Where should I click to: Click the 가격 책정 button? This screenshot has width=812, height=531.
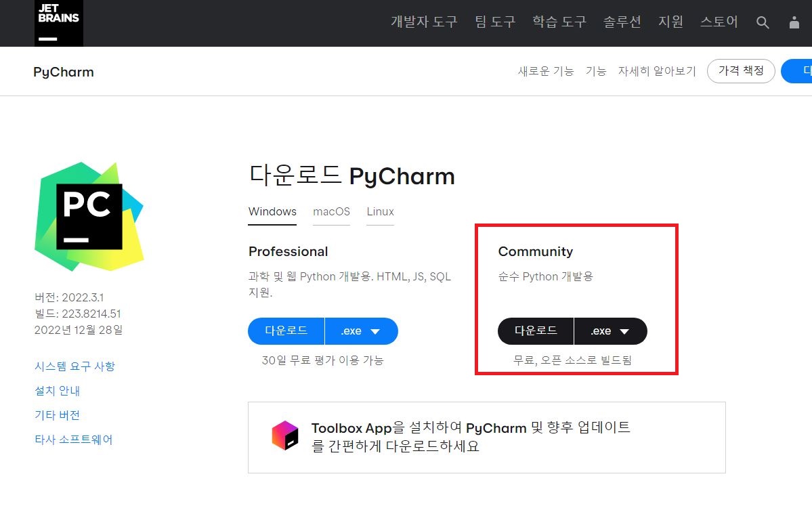(741, 71)
